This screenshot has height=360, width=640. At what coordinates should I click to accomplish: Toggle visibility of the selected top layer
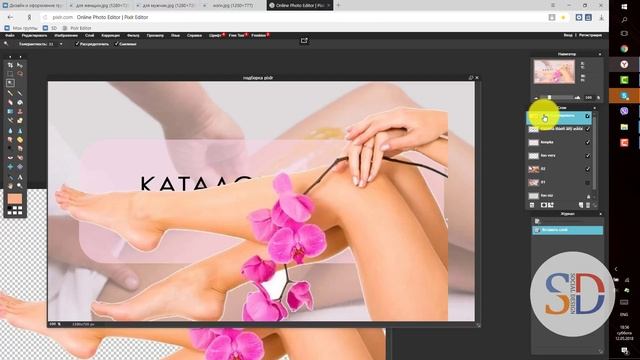(x=587, y=116)
